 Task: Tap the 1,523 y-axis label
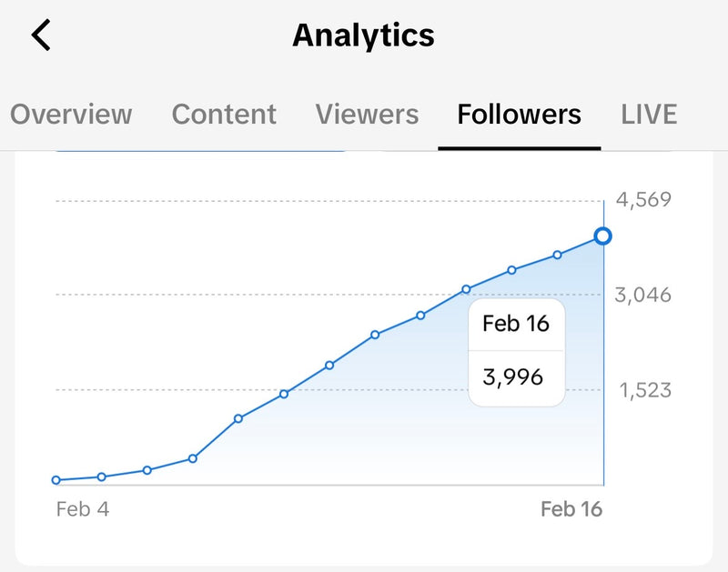click(645, 390)
